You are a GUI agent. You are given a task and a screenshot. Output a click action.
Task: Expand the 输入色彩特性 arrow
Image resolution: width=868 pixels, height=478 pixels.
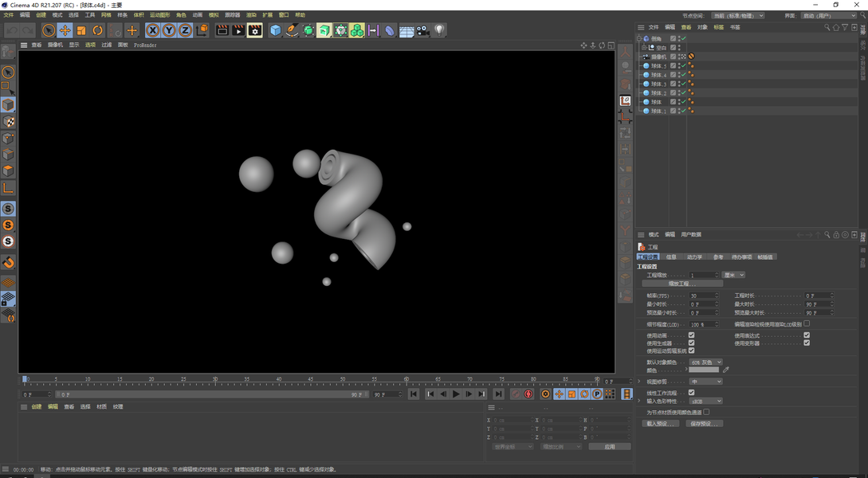point(639,401)
